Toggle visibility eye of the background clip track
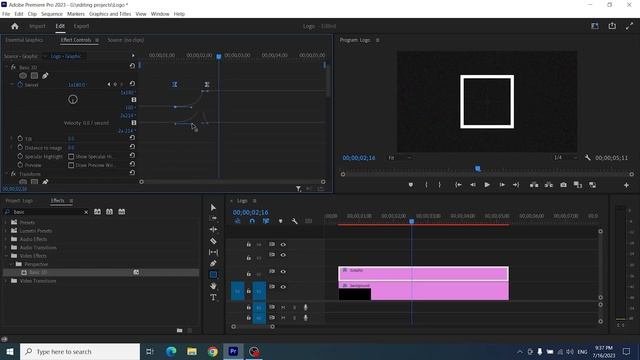Screen dimensions: 640x360 (283, 287)
